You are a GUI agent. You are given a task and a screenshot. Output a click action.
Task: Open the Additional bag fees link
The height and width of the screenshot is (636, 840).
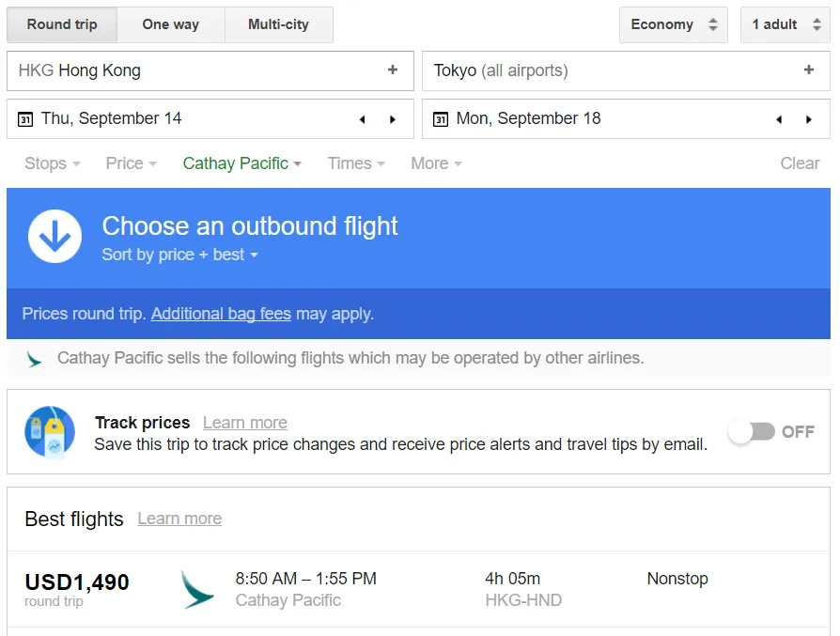click(x=221, y=314)
